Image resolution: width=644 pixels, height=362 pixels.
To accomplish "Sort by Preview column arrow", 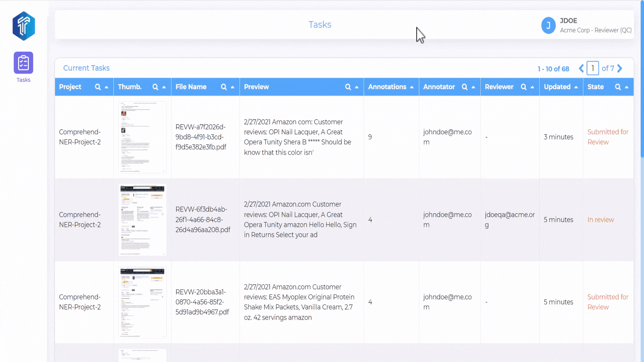I will [x=357, y=87].
